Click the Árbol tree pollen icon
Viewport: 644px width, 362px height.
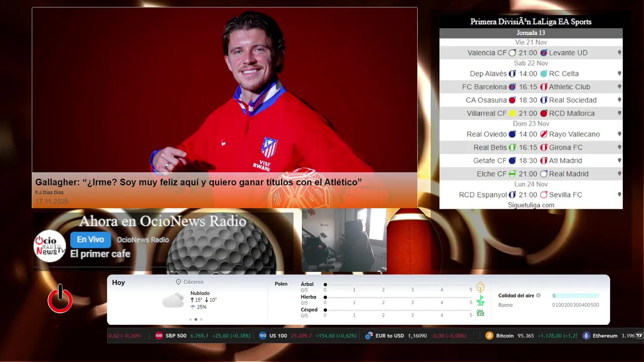[480, 287]
